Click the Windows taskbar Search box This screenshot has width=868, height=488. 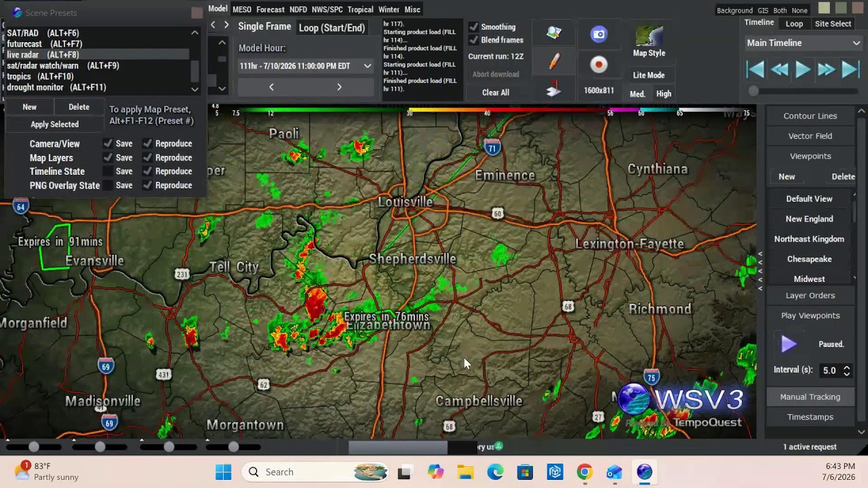(x=315, y=472)
